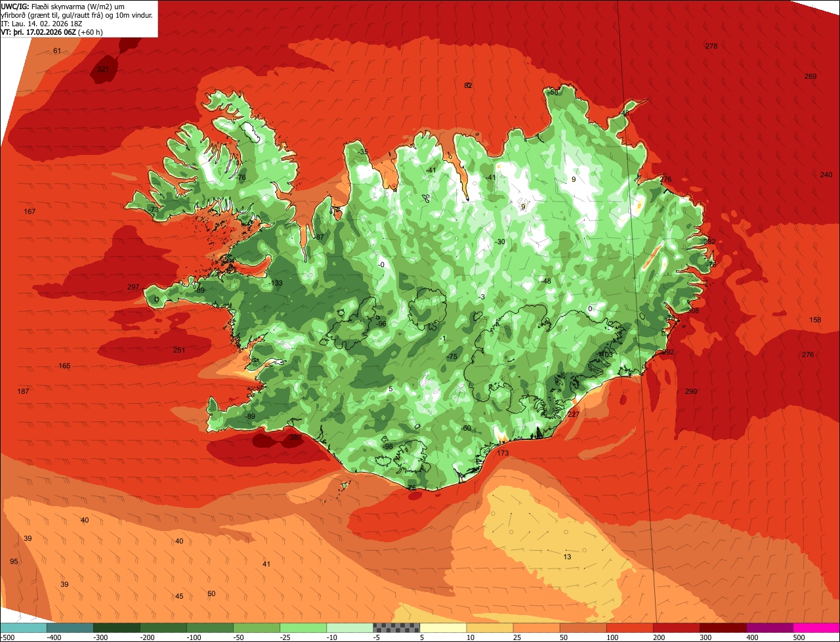Viewport: 840px width, 642px height.
Task: Click the '-35' flux value
Action: [x=364, y=152]
